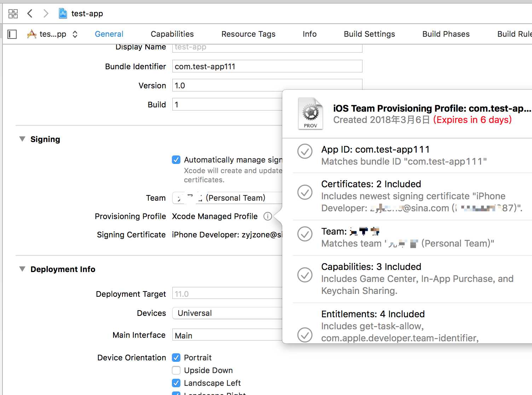Open the Build Rules tab

514,34
